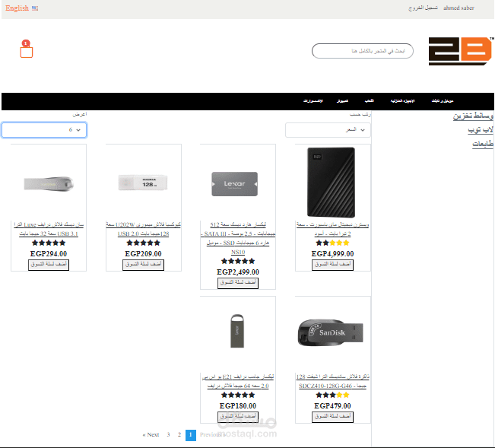Open the Lexar JumpDrive E21 title link
Viewport: 495px width, 448px height.
coord(238,381)
